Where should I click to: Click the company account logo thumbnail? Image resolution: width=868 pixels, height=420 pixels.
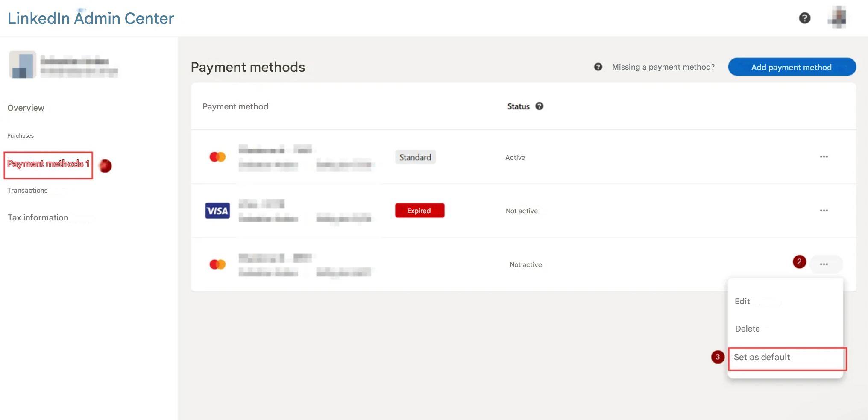coord(23,65)
